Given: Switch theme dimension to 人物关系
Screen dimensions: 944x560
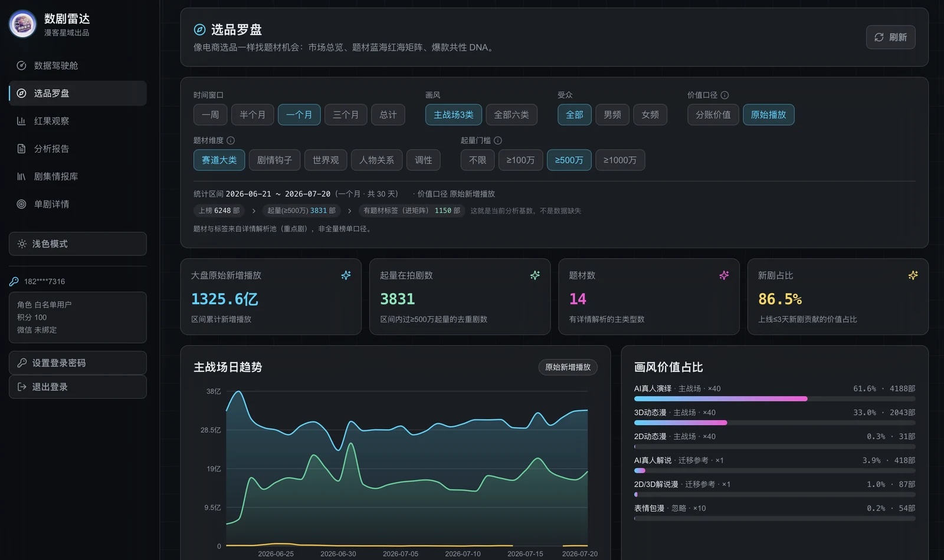Looking at the screenshot, I should [376, 160].
